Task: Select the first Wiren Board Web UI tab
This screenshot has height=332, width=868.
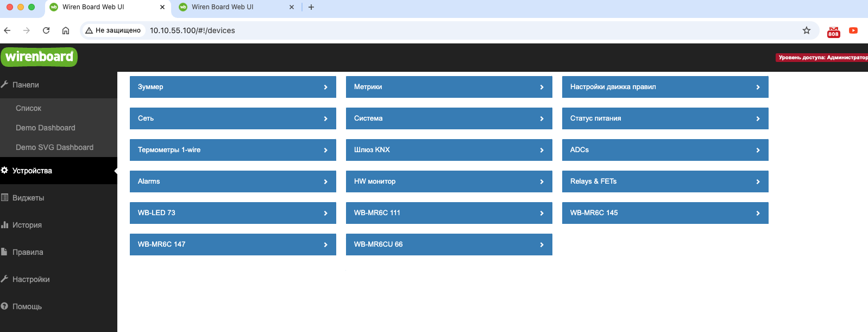Action: coord(108,7)
